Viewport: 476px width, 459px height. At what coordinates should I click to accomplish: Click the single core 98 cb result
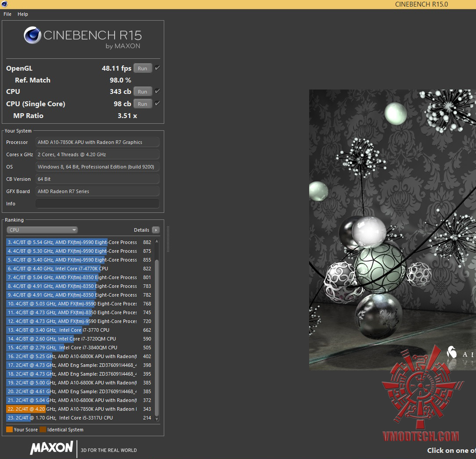click(123, 104)
